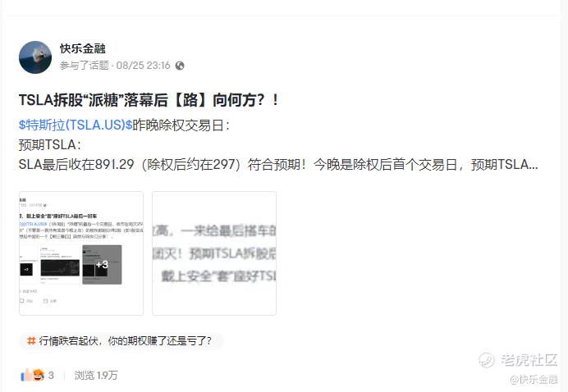Viewport: 568px width, 392px height.
Task: Click the 浏览 1.9万 view count
Action: pos(96,376)
